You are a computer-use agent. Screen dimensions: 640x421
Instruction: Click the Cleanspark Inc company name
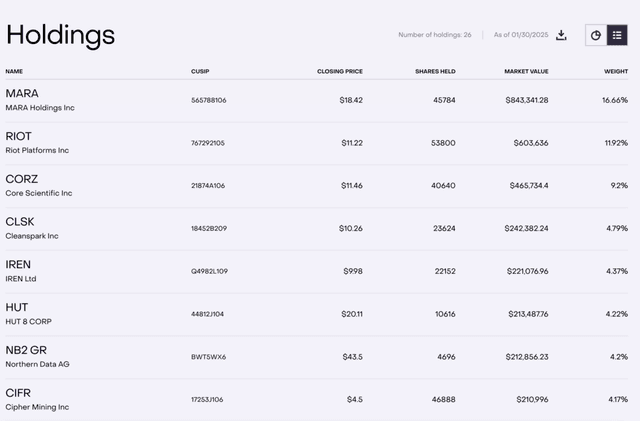click(32, 236)
